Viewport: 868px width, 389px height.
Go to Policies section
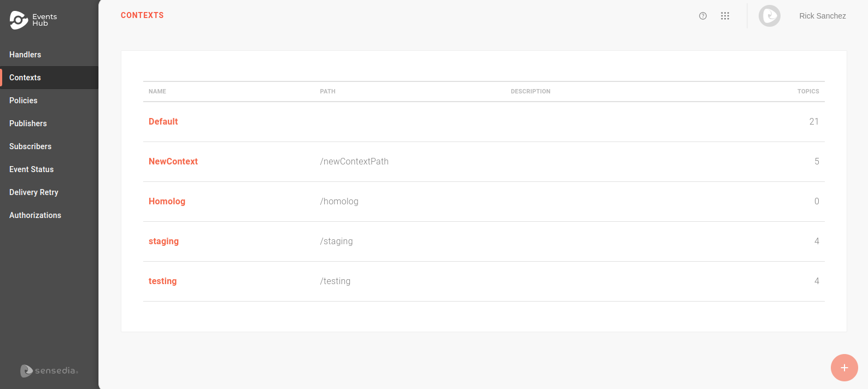[24, 101]
